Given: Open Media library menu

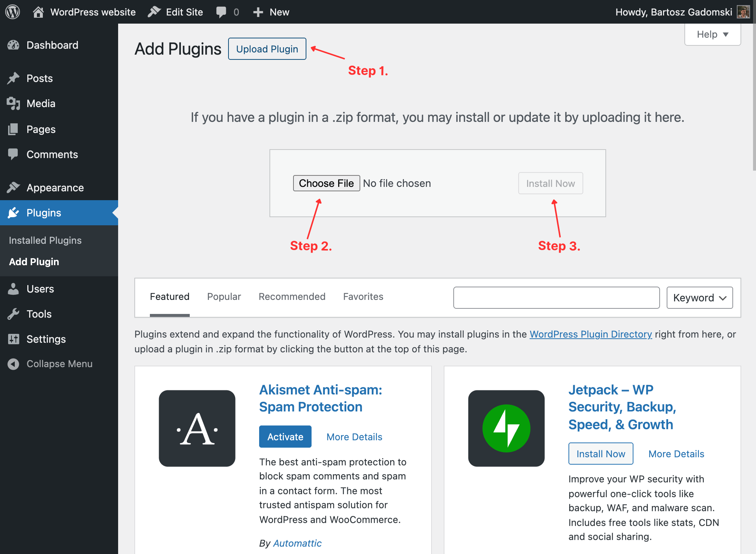Looking at the screenshot, I should [59, 103].
